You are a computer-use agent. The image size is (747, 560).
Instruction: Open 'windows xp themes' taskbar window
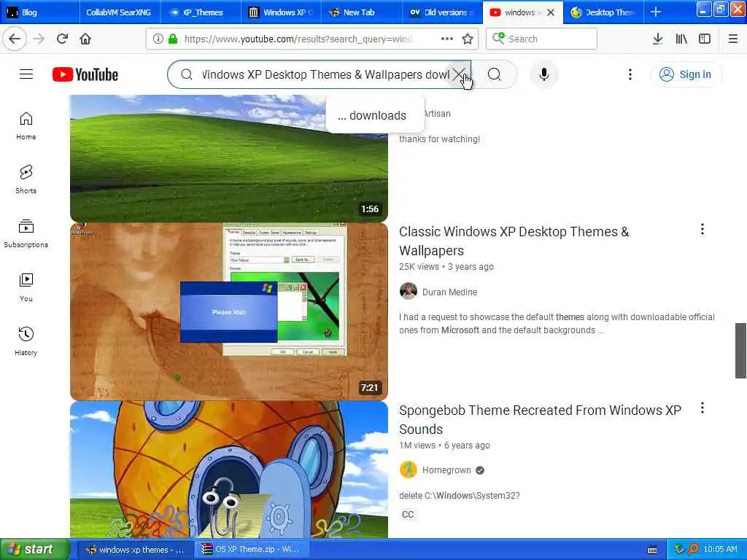[x=136, y=550]
